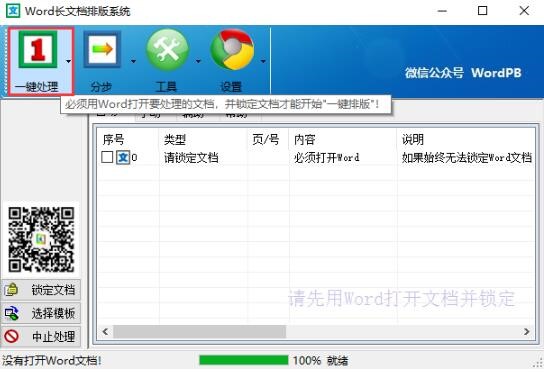Minimize the Word长文档排版系统 window
544x372 pixels.
(442, 11)
